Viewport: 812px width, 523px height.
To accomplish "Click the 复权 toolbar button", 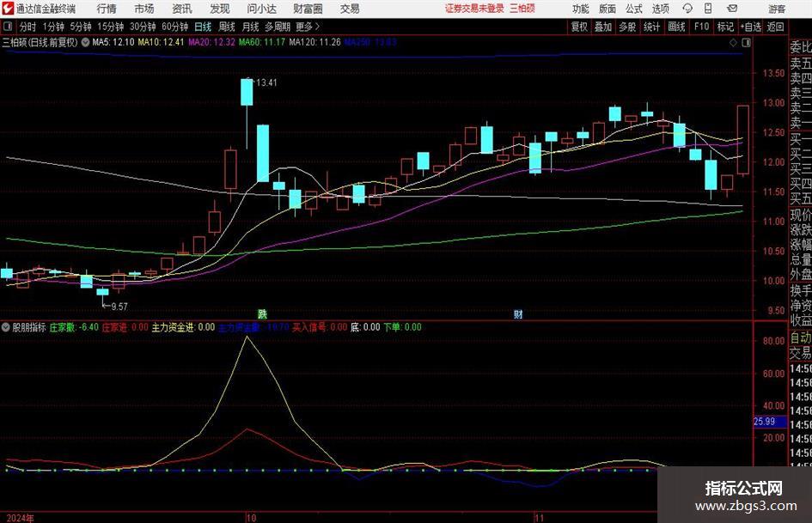I will [x=579, y=27].
